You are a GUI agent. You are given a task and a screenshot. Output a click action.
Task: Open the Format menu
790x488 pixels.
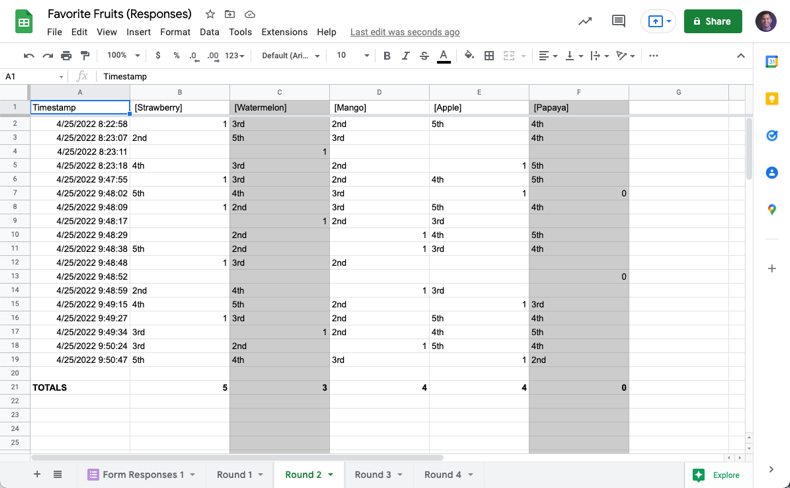click(175, 32)
